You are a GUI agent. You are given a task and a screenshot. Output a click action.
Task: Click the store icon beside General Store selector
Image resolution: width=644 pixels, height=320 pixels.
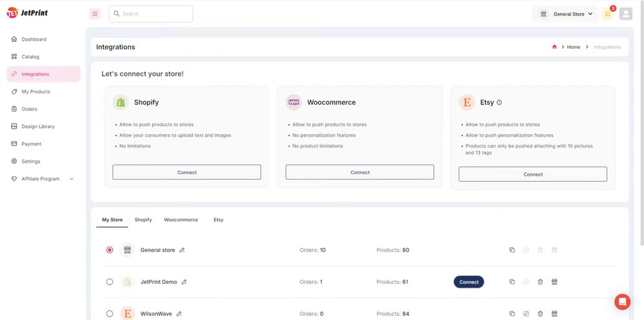pos(544,14)
